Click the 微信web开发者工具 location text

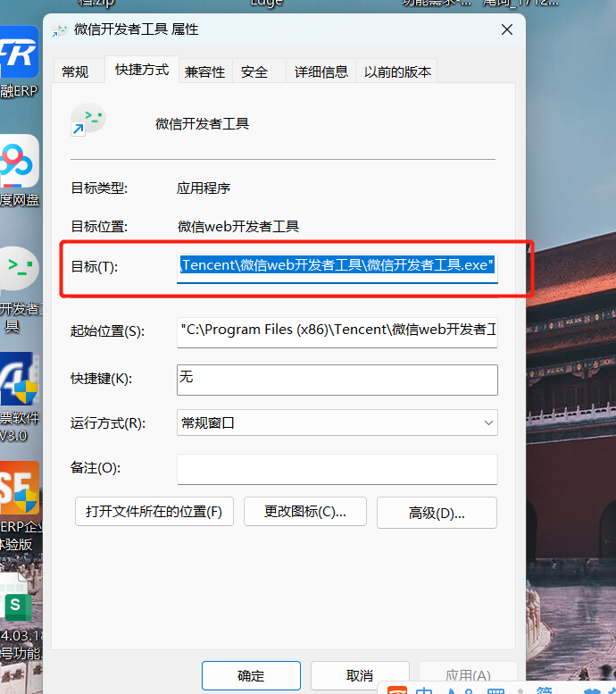point(238,227)
